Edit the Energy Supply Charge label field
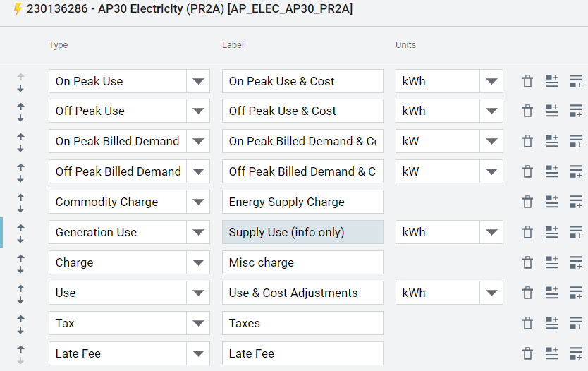The height and width of the screenshot is (371, 588). click(x=302, y=202)
